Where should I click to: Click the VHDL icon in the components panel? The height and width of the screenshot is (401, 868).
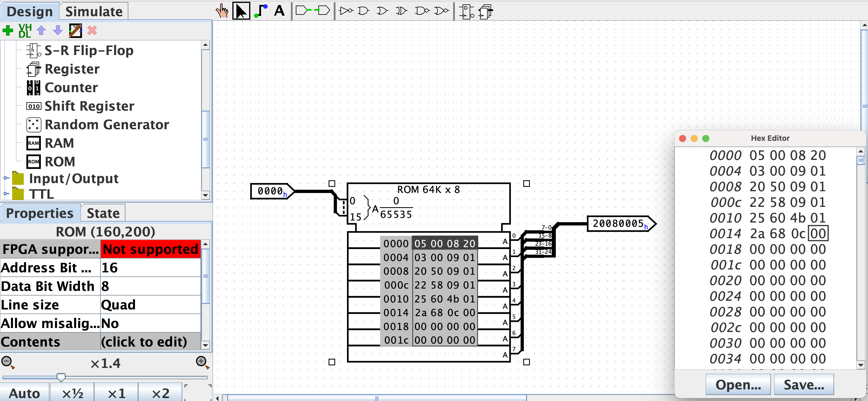[25, 31]
